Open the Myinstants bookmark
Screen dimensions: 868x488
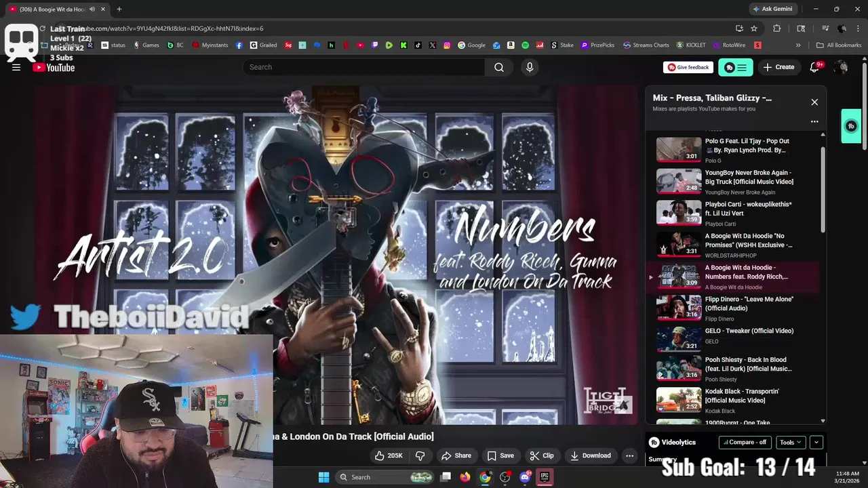point(210,45)
